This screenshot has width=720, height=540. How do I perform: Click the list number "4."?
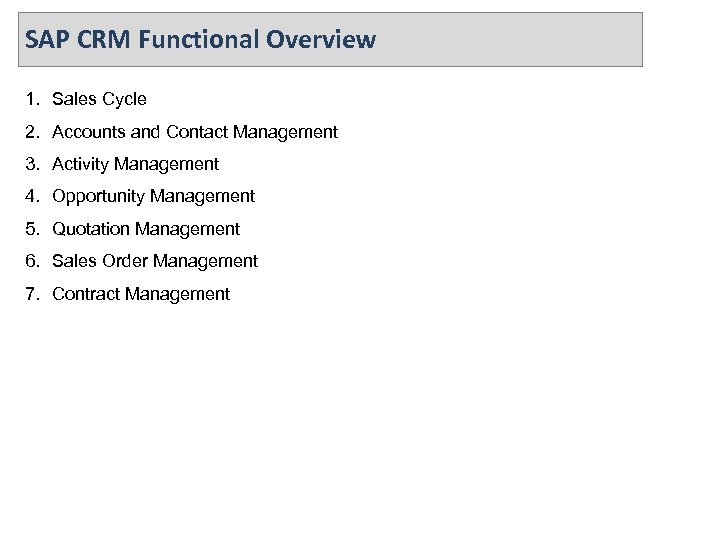[x=34, y=196]
